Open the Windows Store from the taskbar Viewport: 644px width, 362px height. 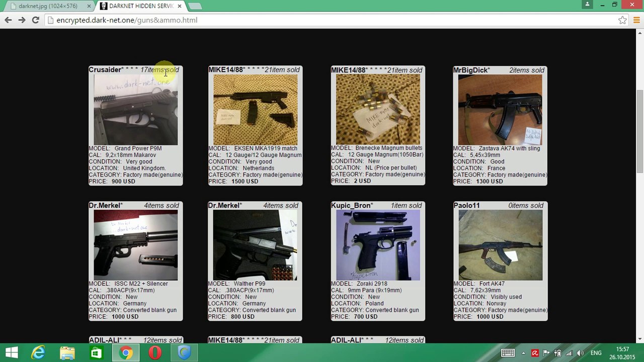tap(96, 352)
